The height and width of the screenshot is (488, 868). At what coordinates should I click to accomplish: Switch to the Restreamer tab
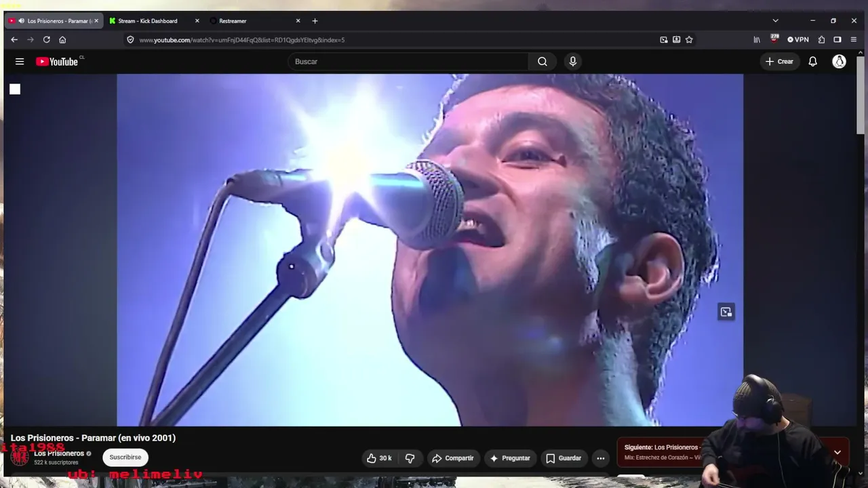(x=255, y=21)
